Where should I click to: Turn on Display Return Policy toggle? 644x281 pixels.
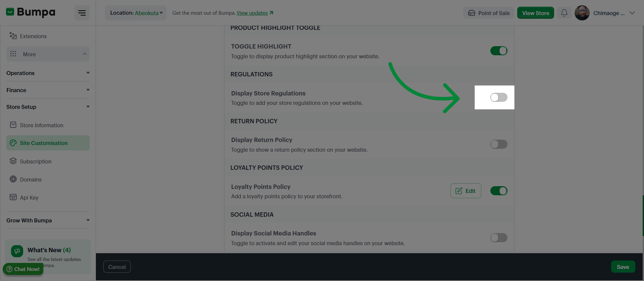pyautogui.click(x=499, y=144)
